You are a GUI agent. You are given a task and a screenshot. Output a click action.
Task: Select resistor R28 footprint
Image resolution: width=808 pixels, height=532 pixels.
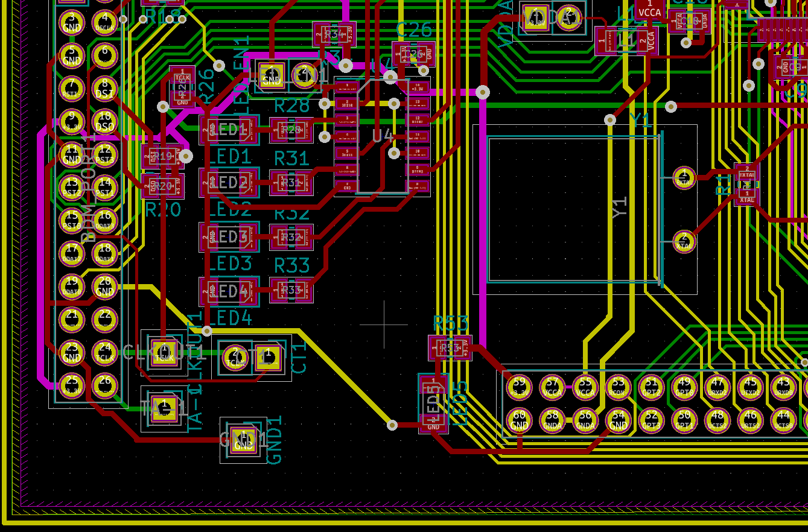tap(291, 130)
